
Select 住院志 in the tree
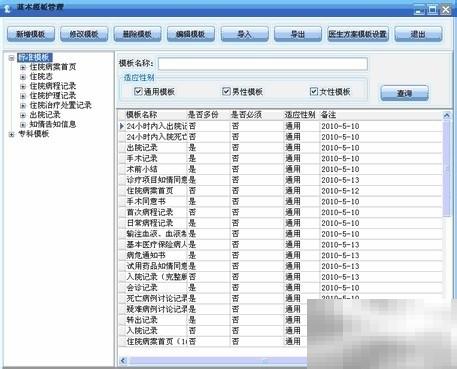click(x=41, y=77)
